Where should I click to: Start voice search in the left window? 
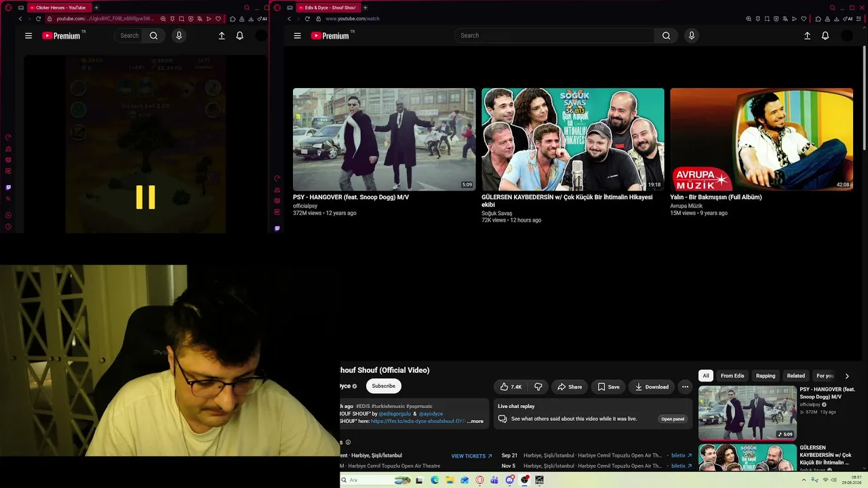[179, 36]
